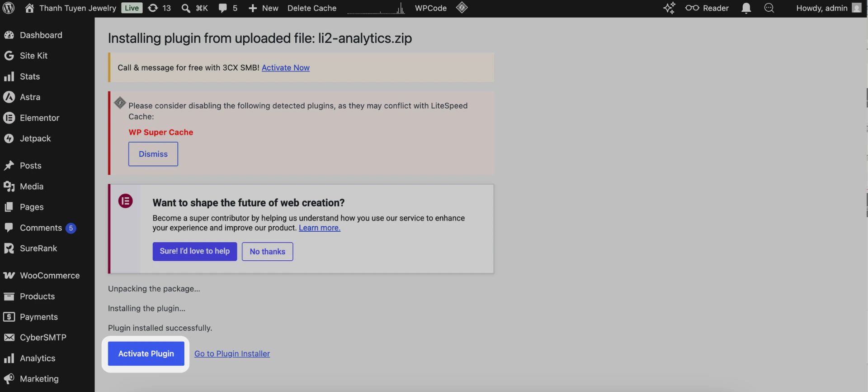Screen dimensions: 868x392
Task: Open the Jetpack stats sparkline graph
Action: coord(376,8)
